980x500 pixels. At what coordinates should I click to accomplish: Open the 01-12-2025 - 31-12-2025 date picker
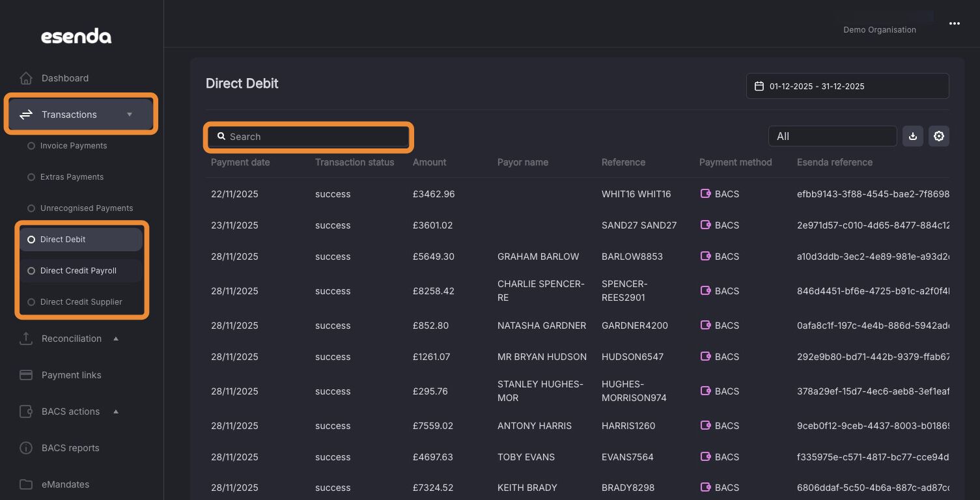[x=848, y=86]
